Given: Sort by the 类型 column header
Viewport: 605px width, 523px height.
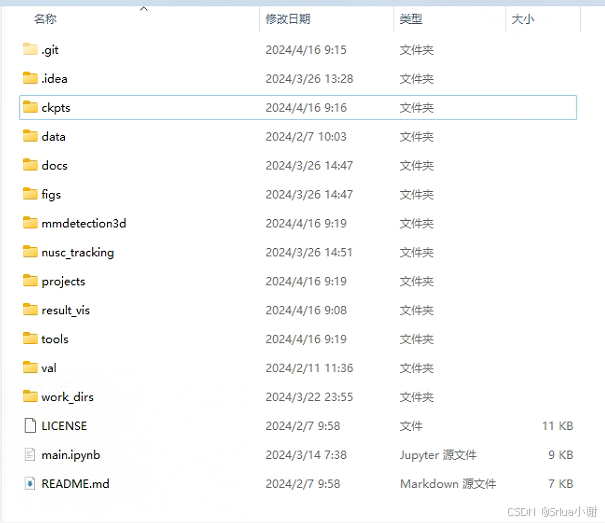Looking at the screenshot, I should (x=411, y=19).
